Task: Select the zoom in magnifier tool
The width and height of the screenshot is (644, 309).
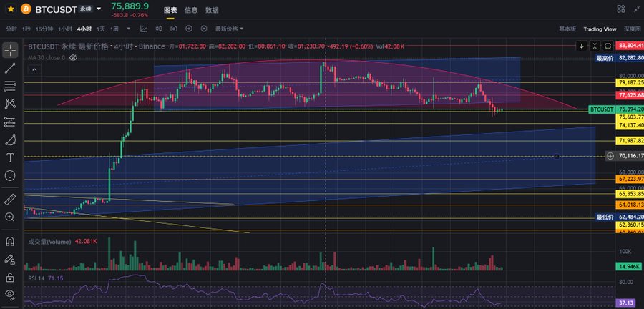Action: click(x=10, y=217)
